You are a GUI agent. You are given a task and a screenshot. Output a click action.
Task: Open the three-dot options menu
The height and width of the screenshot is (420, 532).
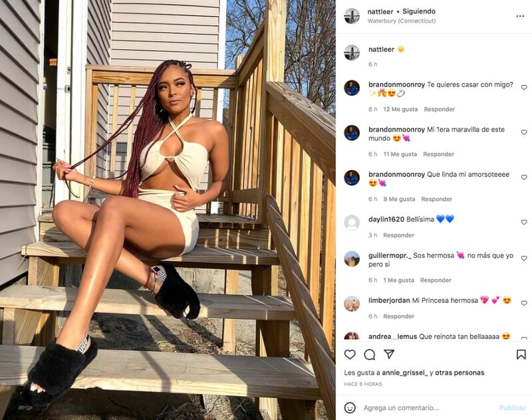coord(520,16)
